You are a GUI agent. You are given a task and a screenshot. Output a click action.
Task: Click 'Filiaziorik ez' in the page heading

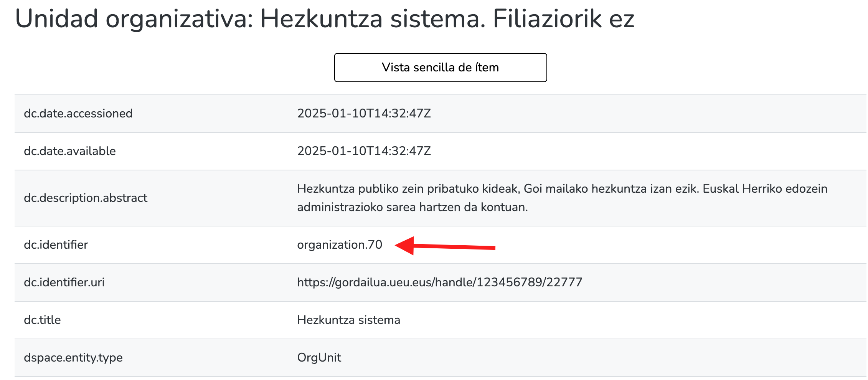tap(563, 18)
